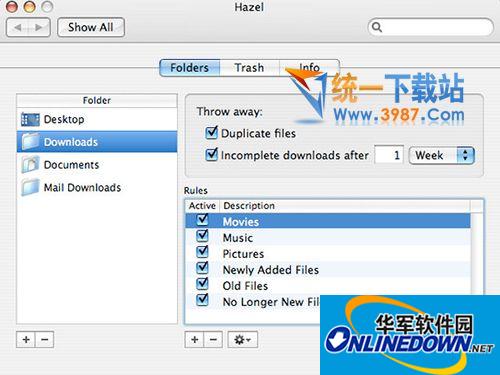Uncheck the Newly Added Files rule
The width and height of the screenshot is (500, 375).
coord(202,268)
